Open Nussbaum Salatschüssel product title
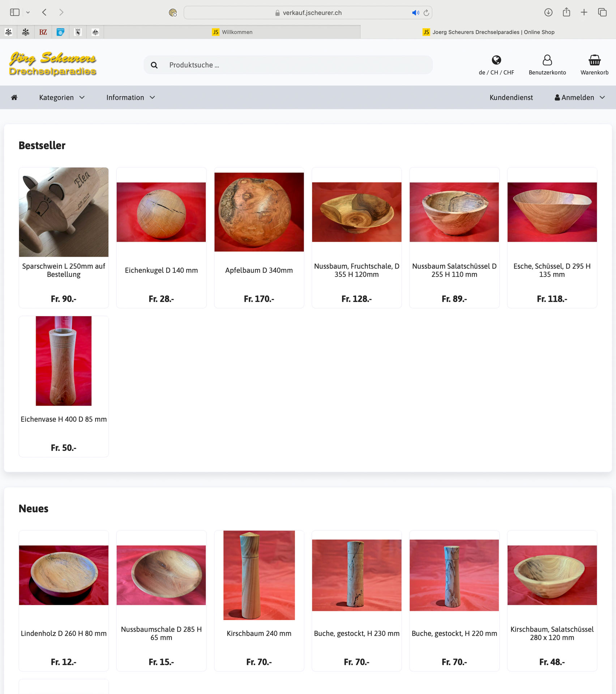Screen dimensions: 616x694 point(454,270)
